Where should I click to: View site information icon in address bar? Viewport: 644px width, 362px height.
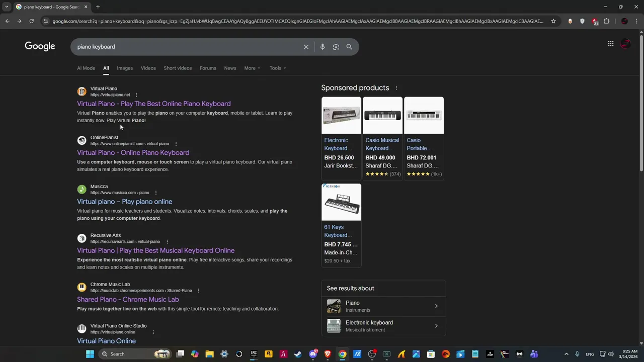point(46,21)
